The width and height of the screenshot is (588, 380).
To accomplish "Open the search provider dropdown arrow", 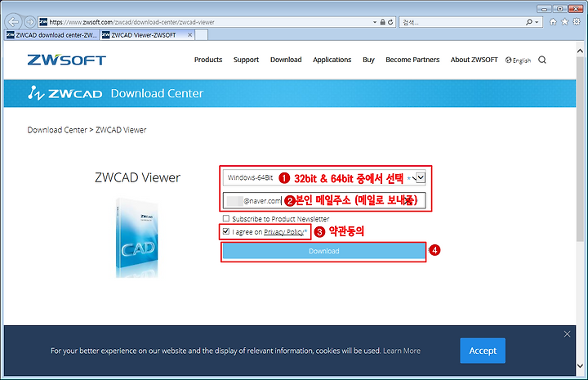I will pos(537,23).
